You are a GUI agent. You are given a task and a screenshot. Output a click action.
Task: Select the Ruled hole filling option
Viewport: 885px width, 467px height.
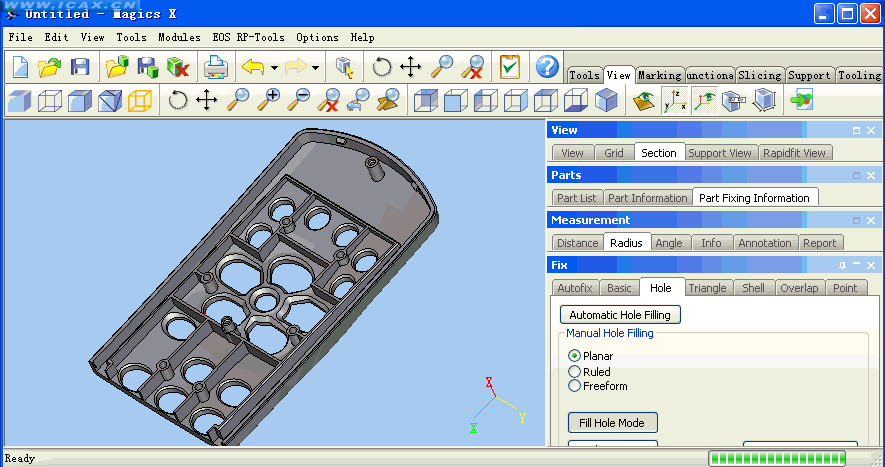click(575, 372)
